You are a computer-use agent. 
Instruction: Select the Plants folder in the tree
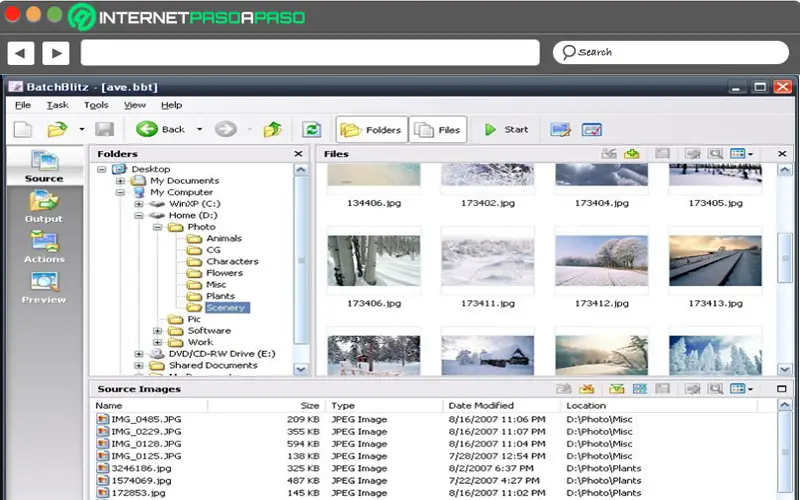pos(220,296)
